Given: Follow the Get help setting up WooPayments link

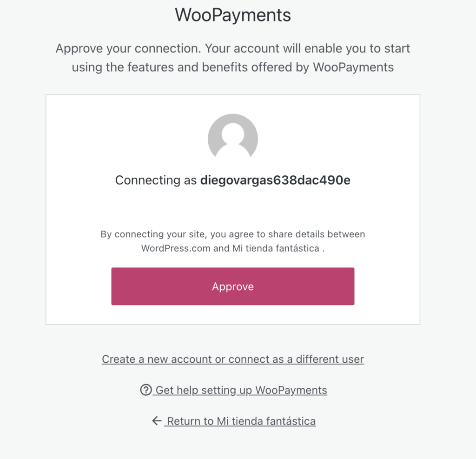Looking at the screenshot, I should (241, 390).
